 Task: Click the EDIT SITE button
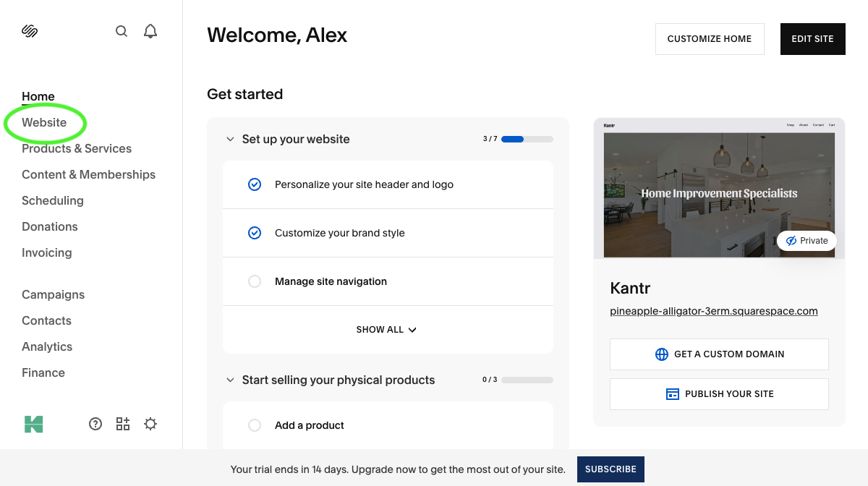(813, 39)
